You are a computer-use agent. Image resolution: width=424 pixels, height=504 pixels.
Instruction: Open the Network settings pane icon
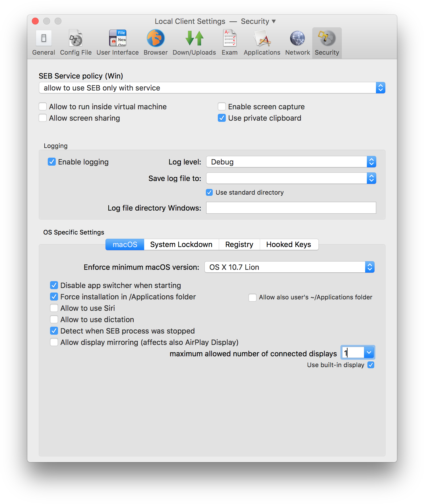pos(297,38)
